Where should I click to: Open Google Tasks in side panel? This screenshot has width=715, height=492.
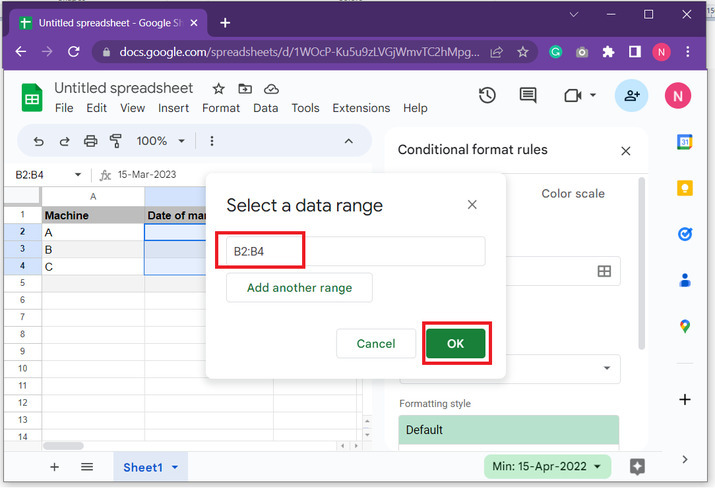click(684, 234)
